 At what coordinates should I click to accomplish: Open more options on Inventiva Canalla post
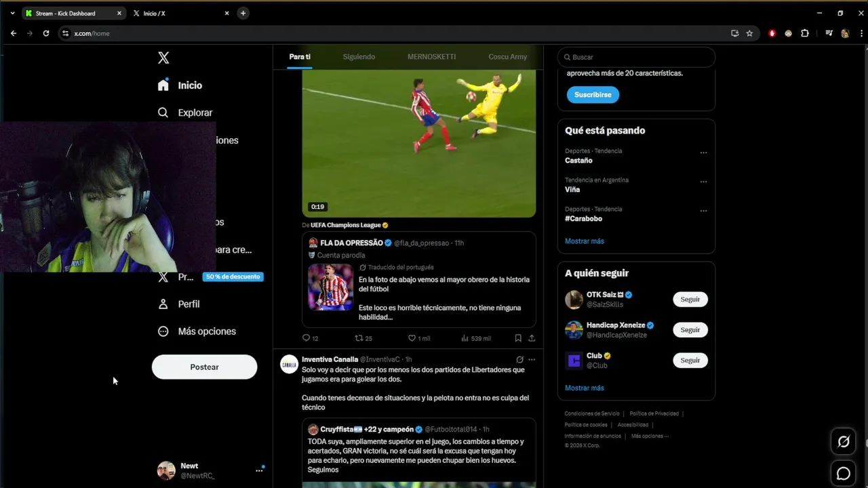coord(532,359)
